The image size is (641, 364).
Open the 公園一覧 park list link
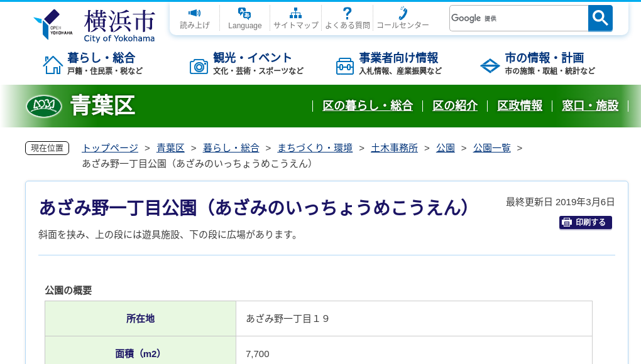pos(491,147)
